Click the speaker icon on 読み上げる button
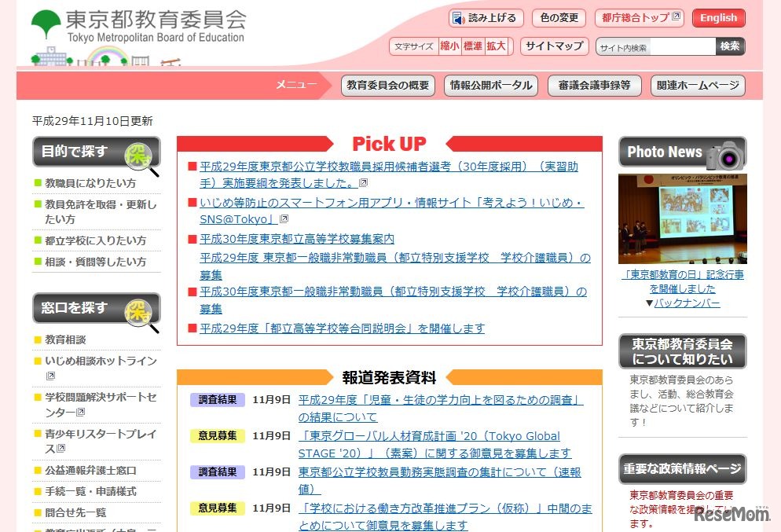Image resolution: width=781 pixels, height=532 pixels. point(458,18)
